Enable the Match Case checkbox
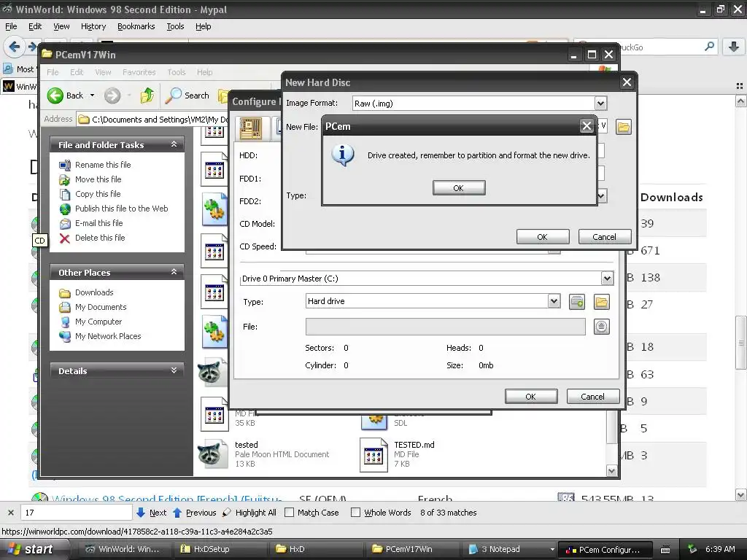747x560 pixels. click(289, 513)
